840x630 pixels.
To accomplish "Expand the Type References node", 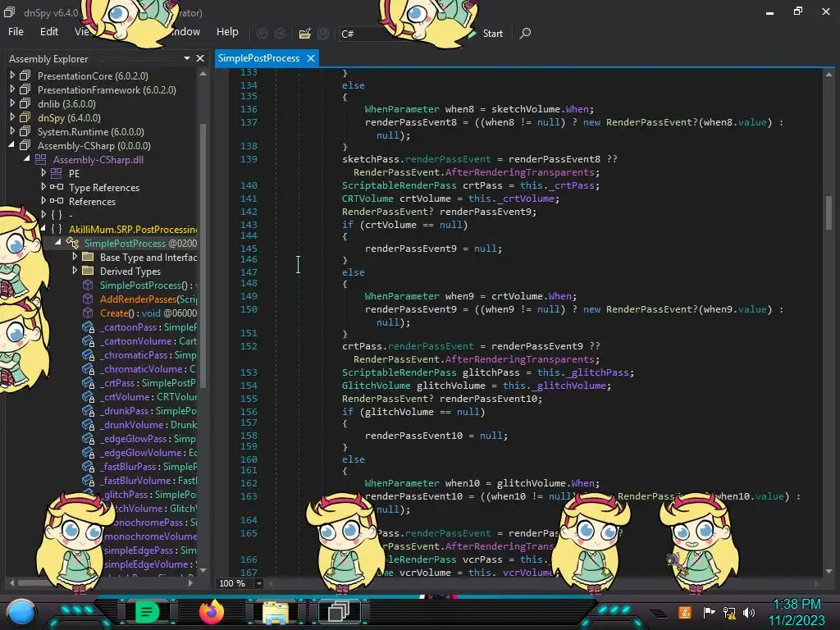I will click(x=43, y=187).
